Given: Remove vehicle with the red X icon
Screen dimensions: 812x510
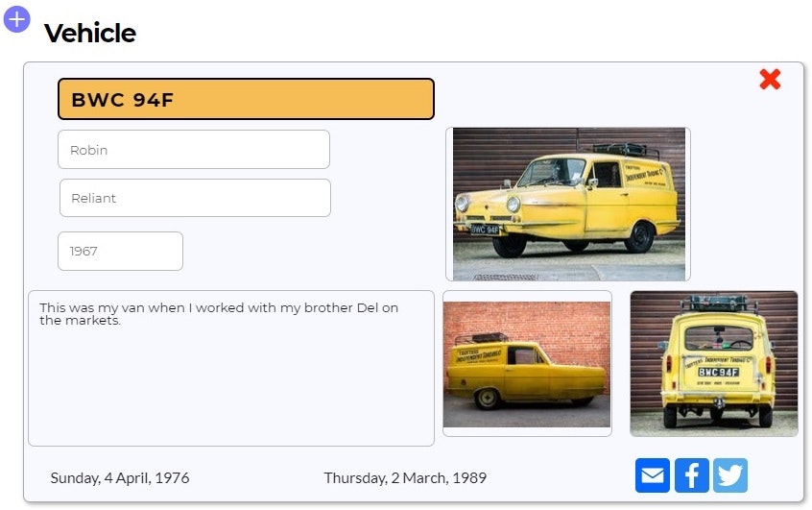Looking at the screenshot, I should pyautogui.click(x=770, y=80).
